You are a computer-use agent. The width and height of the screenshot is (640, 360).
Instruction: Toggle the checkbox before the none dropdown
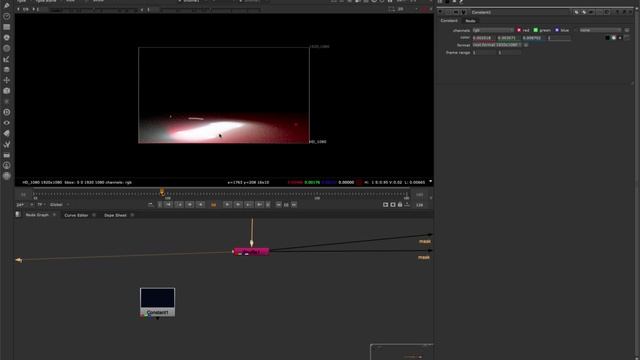576,30
